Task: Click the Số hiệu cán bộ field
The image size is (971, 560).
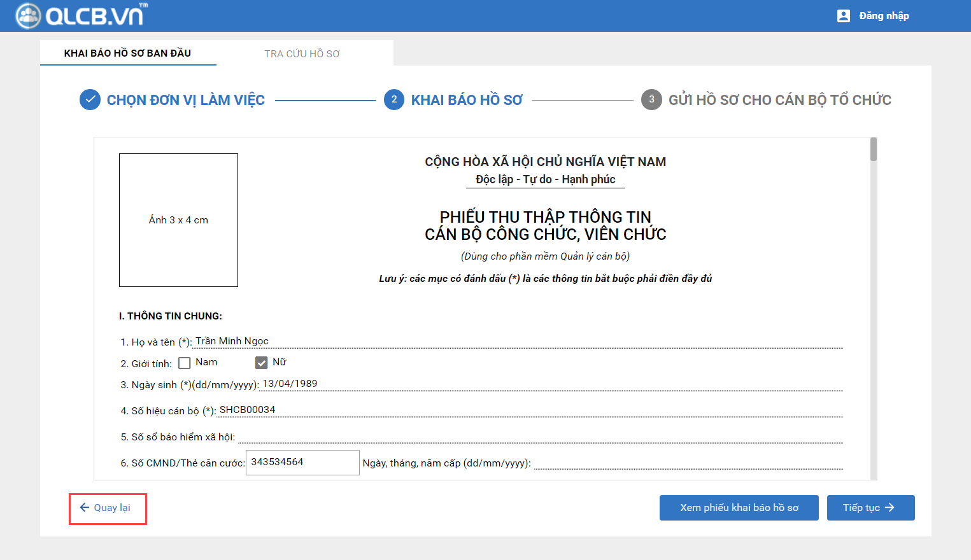Action: pyautogui.click(x=528, y=410)
